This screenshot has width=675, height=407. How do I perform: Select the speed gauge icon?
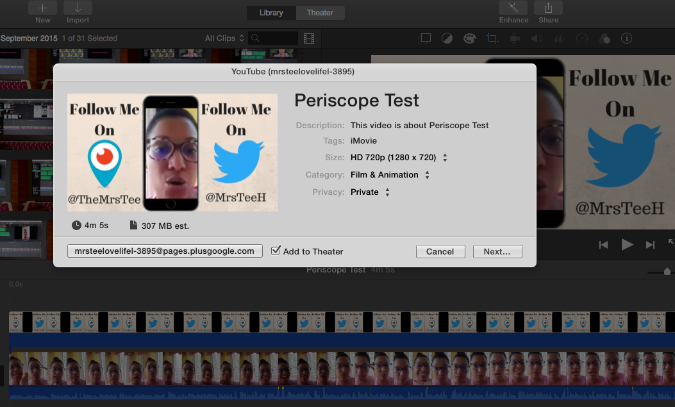pos(582,39)
